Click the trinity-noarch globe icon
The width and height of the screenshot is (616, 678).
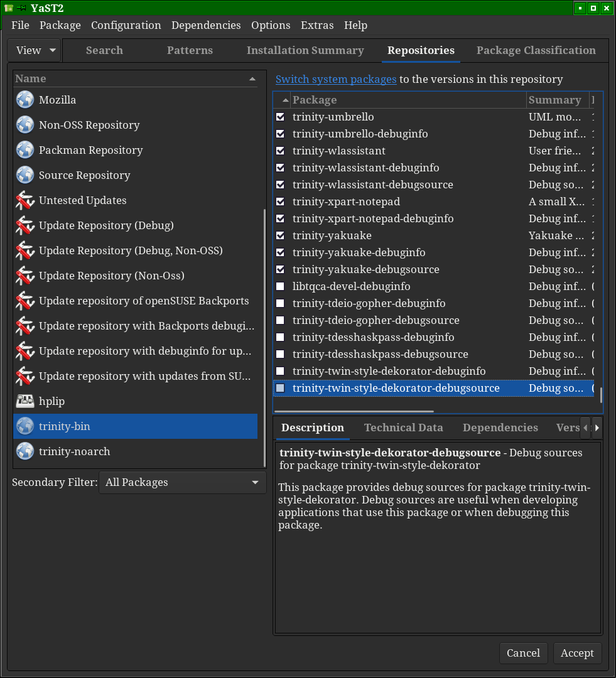click(25, 451)
